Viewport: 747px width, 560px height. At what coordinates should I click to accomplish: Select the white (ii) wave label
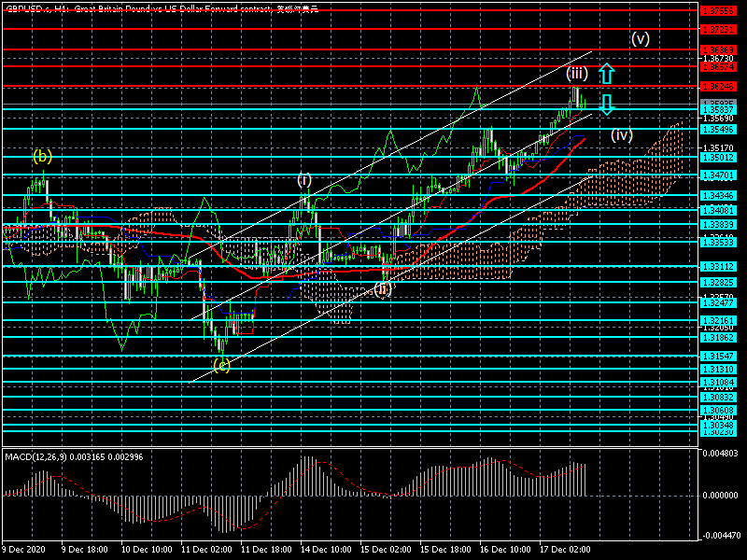pos(383,289)
